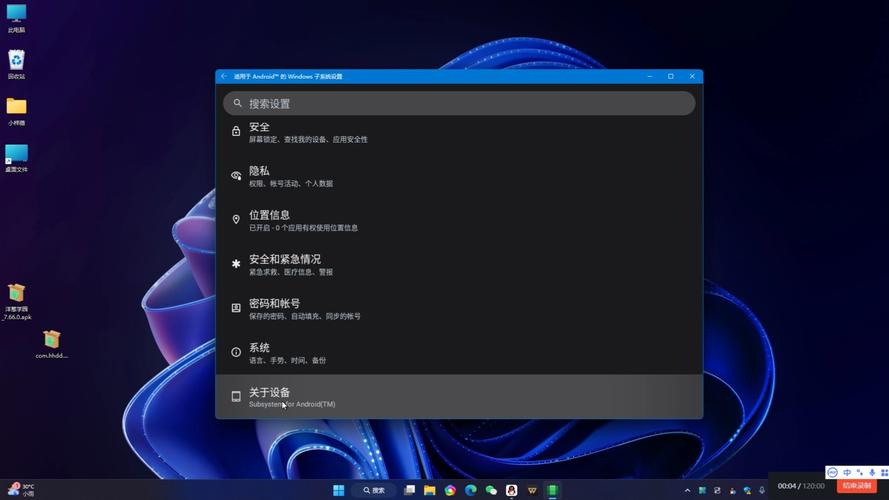The image size is (889, 500).
Task: Expand the system tray hidden icons chevron
Action: point(687,490)
